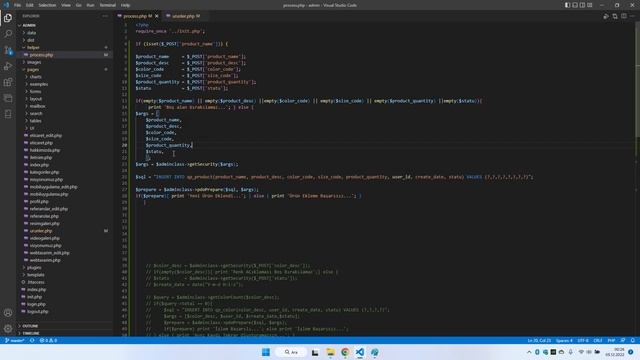Open index.php under the pages folder
This screenshot has width=640, height=360.
pos(39,165)
